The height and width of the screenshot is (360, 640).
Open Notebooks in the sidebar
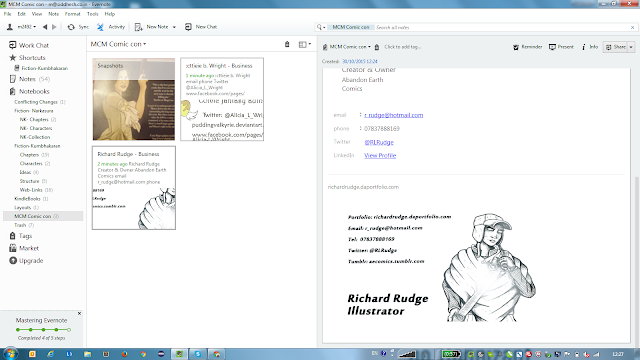[29, 91]
